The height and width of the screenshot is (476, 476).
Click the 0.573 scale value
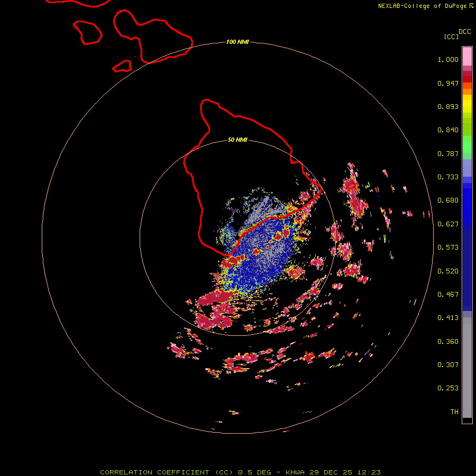click(x=448, y=248)
